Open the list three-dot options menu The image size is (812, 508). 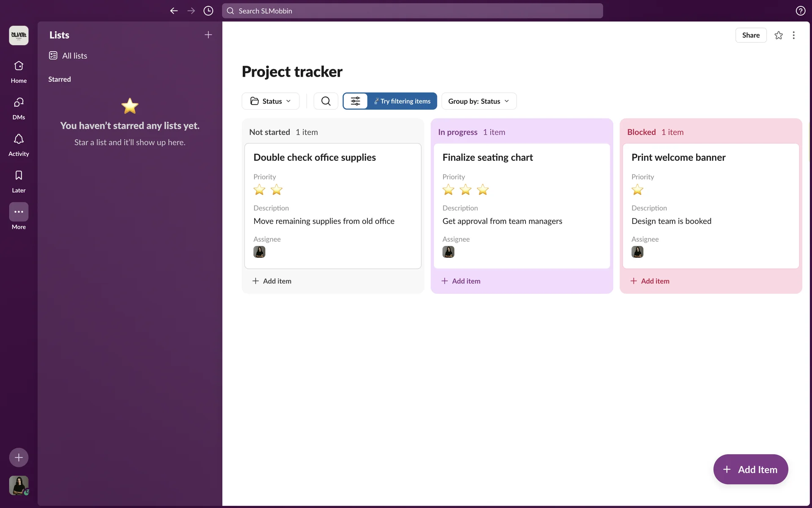[x=793, y=36]
